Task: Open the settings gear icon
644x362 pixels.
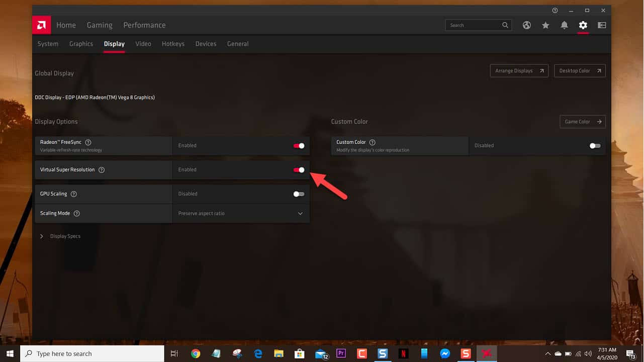Action: 583,25
